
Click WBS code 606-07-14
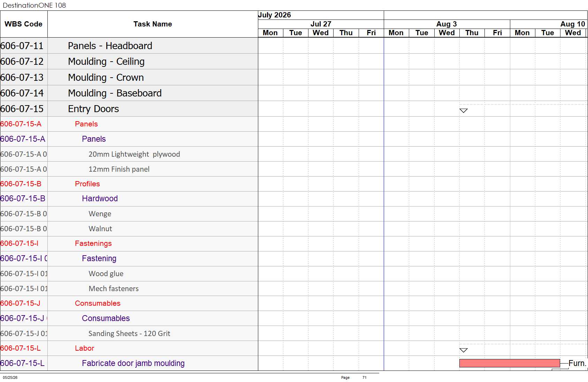(22, 93)
